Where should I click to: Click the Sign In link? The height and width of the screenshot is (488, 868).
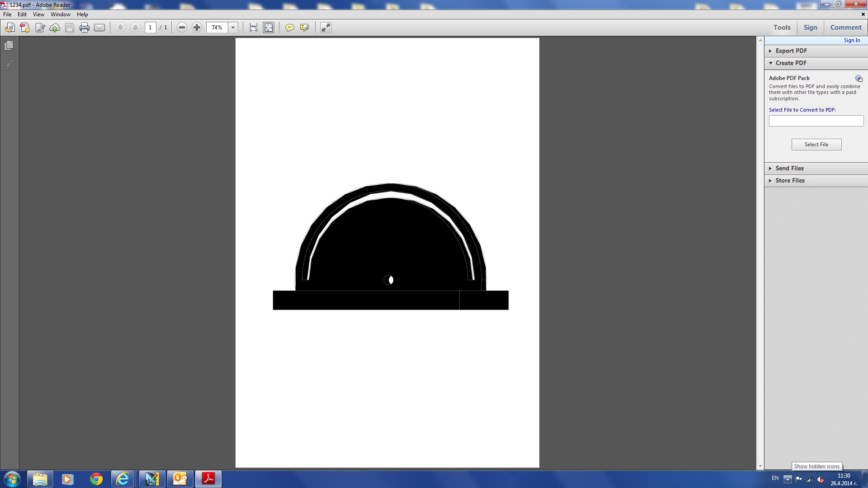tap(852, 40)
